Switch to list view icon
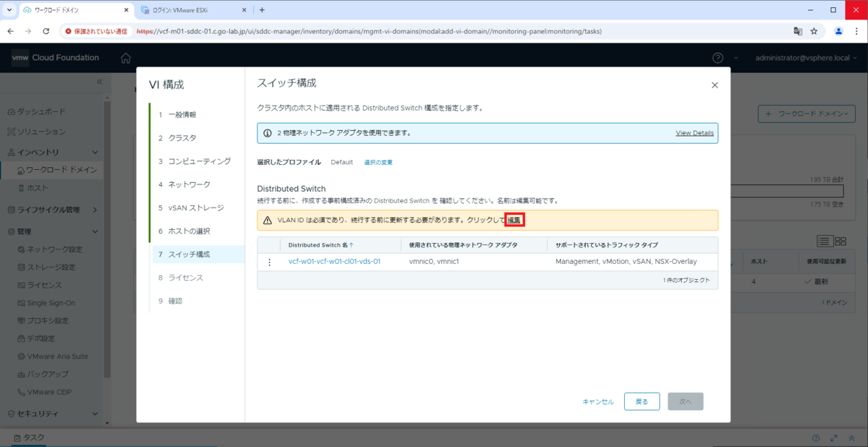868x447 pixels. tap(824, 241)
